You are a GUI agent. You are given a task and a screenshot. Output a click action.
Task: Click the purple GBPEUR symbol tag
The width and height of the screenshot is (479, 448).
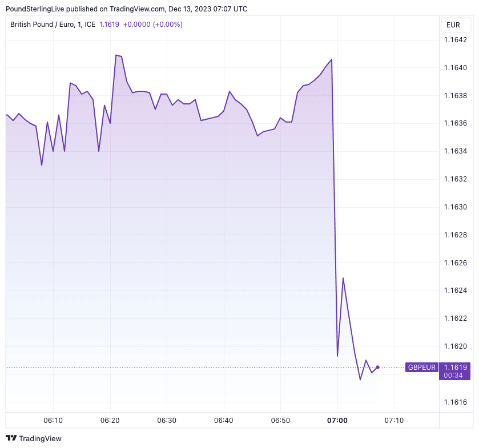(x=421, y=368)
